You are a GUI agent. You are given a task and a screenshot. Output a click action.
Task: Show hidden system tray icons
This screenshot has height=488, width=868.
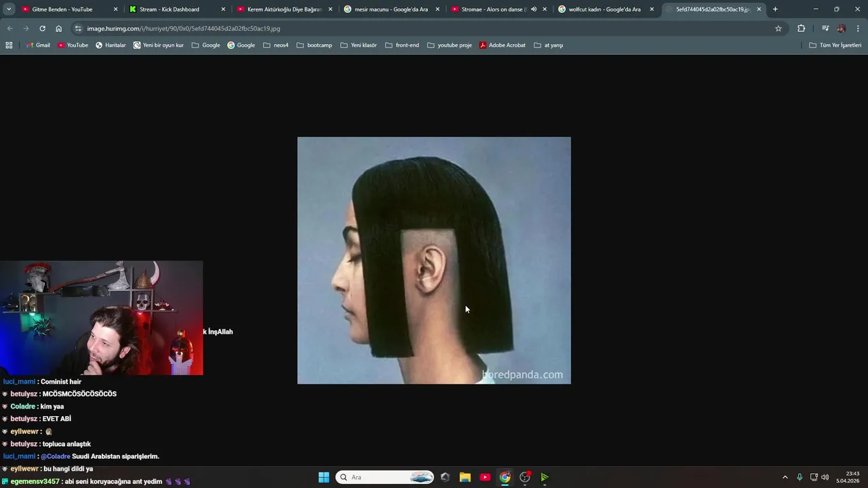pyautogui.click(x=785, y=477)
